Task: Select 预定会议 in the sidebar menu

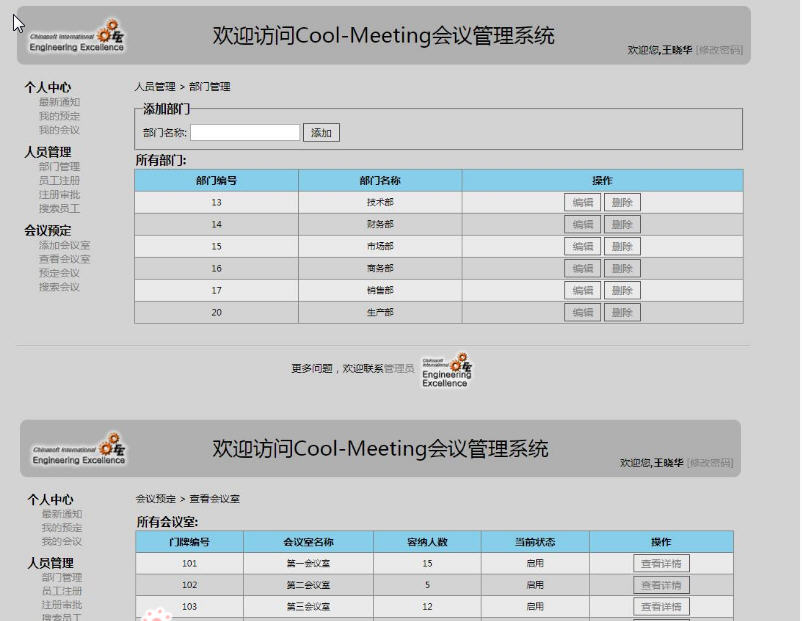Action: pos(59,273)
